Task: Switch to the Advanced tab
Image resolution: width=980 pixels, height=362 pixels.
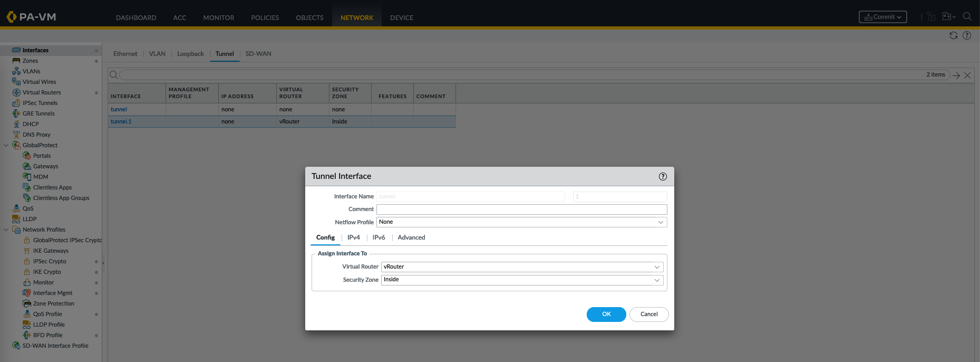Action: coord(411,237)
